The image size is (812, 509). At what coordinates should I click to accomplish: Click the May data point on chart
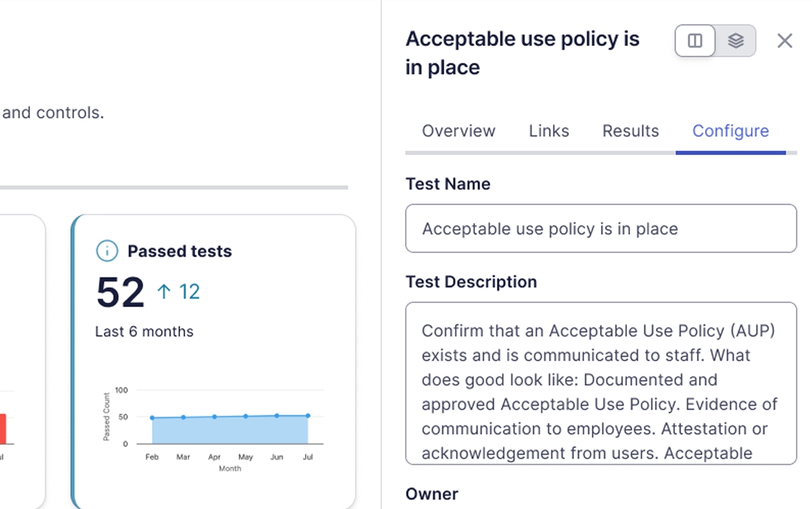coord(245,416)
